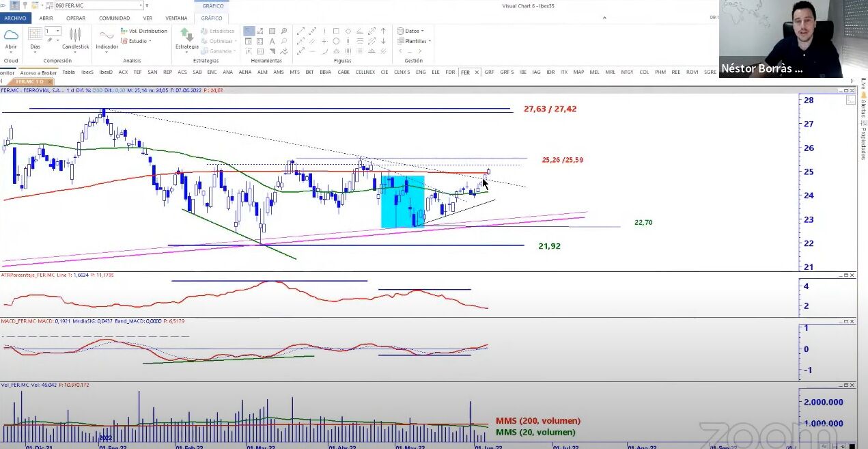
Task: Switch to the ROVI chart tab
Action: click(x=692, y=72)
